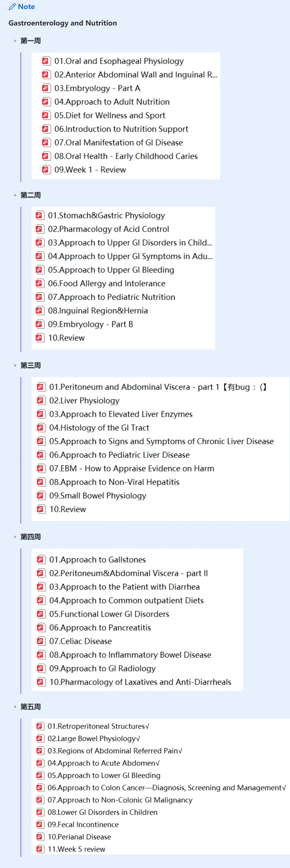The image size is (290, 868).
Task: Click PDF icon beside Pharmacology of Acid Control
Action: [x=40, y=229]
